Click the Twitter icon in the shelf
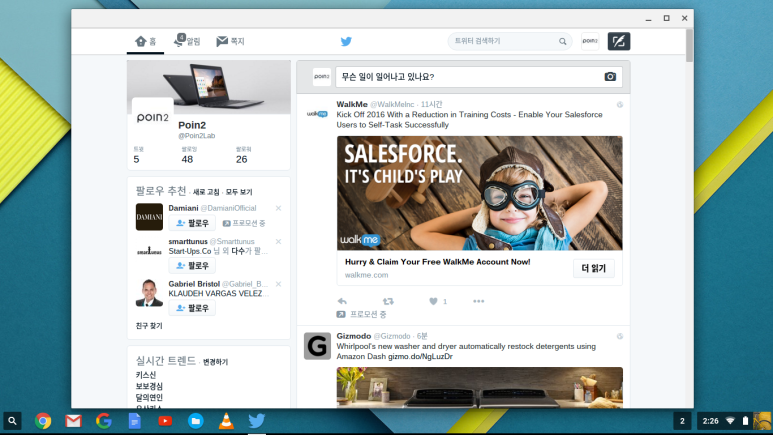The width and height of the screenshot is (773, 435). (x=257, y=421)
